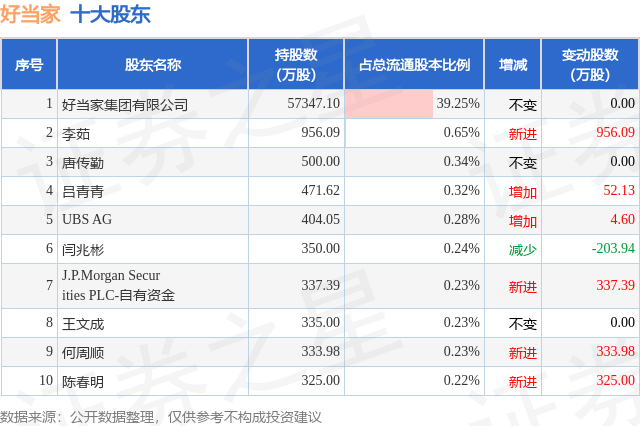
Task: Click the pink 39.25% proportion bar
Action: pyautogui.click(x=389, y=103)
